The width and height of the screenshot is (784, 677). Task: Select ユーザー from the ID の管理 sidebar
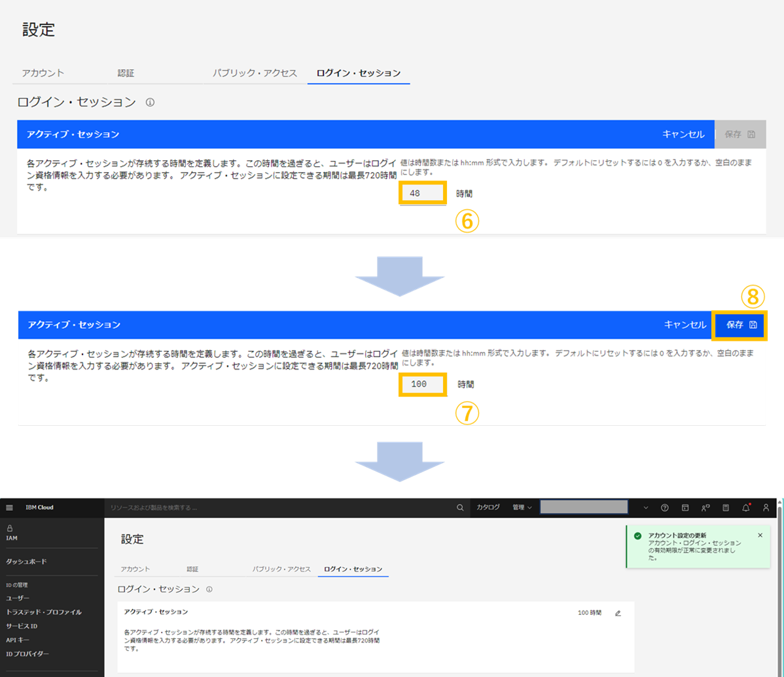tap(19, 598)
